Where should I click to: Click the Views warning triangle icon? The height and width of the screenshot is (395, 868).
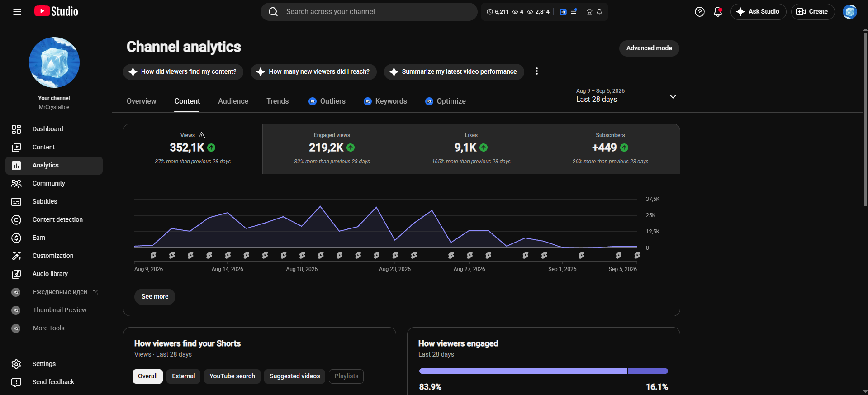point(202,135)
